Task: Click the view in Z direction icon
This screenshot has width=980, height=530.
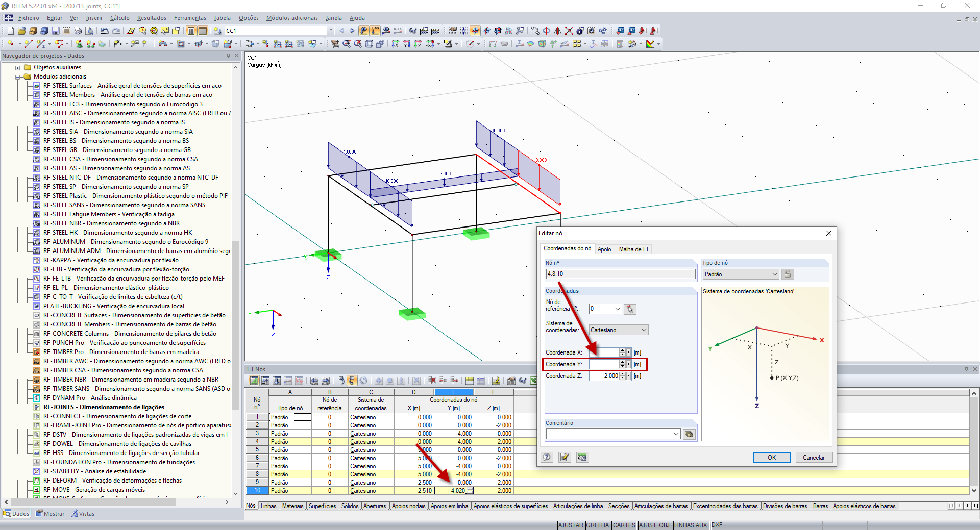Action: pos(418,44)
